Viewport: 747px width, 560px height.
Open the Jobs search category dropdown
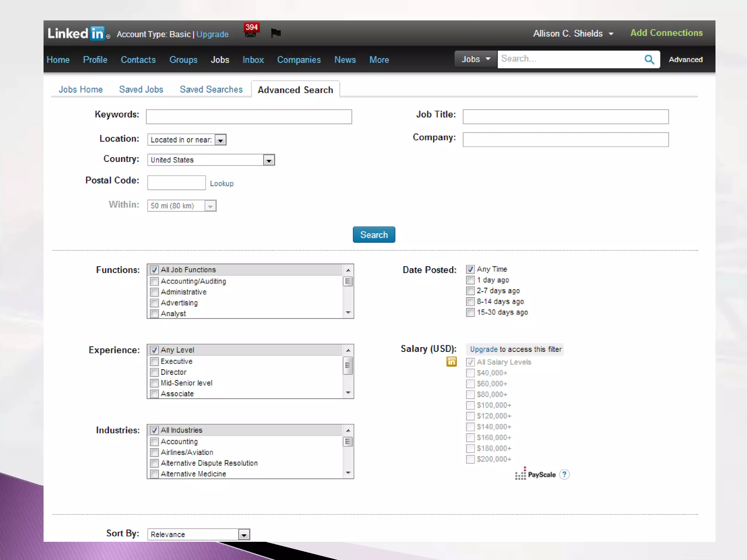pos(476,59)
